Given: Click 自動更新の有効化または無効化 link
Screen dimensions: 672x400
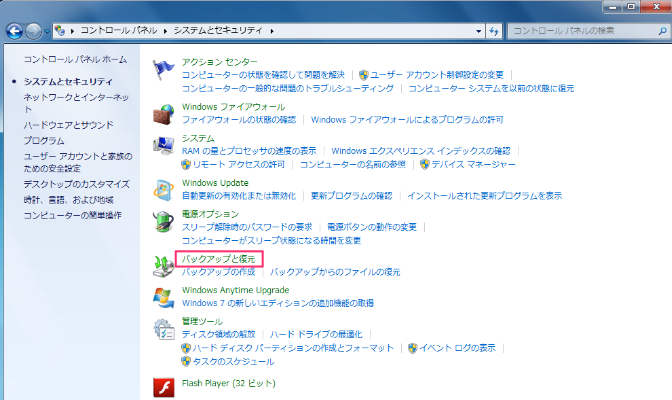Looking at the screenshot, I should tap(239, 196).
